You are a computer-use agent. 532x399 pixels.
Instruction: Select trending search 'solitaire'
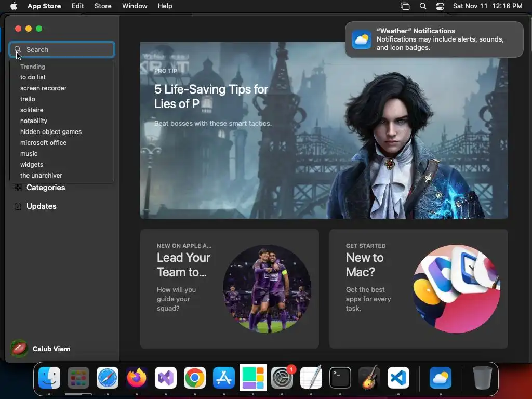(32, 110)
